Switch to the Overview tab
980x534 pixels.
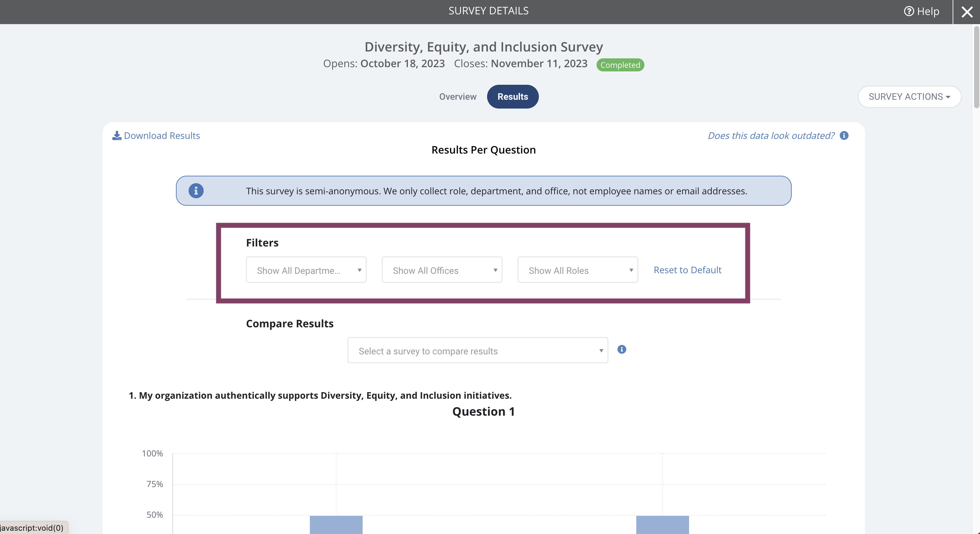458,97
